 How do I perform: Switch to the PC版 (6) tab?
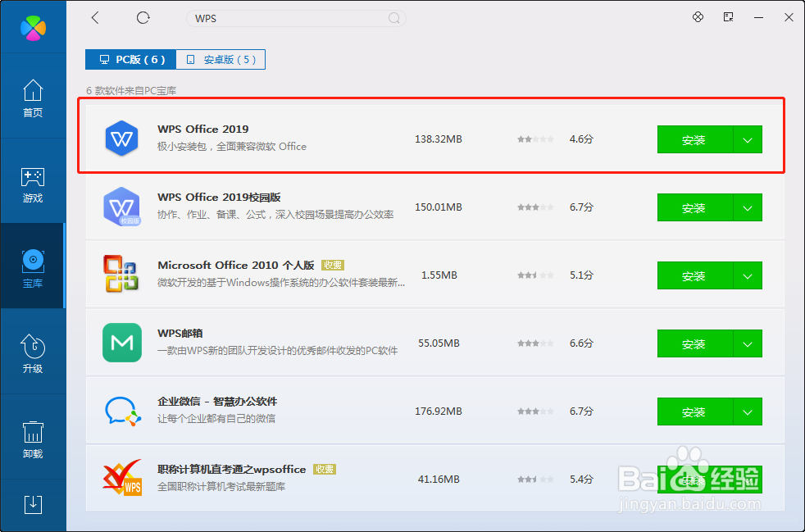pyautogui.click(x=131, y=60)
